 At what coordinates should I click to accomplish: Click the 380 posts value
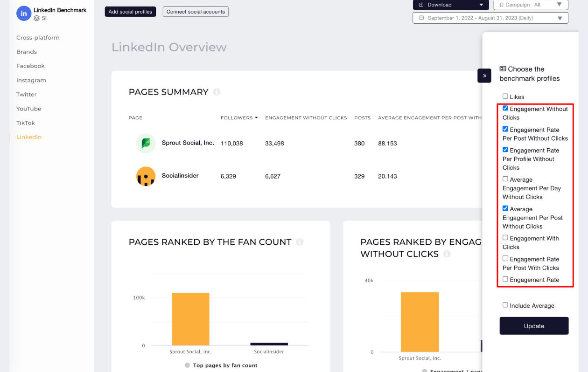[x=359, y=144]
